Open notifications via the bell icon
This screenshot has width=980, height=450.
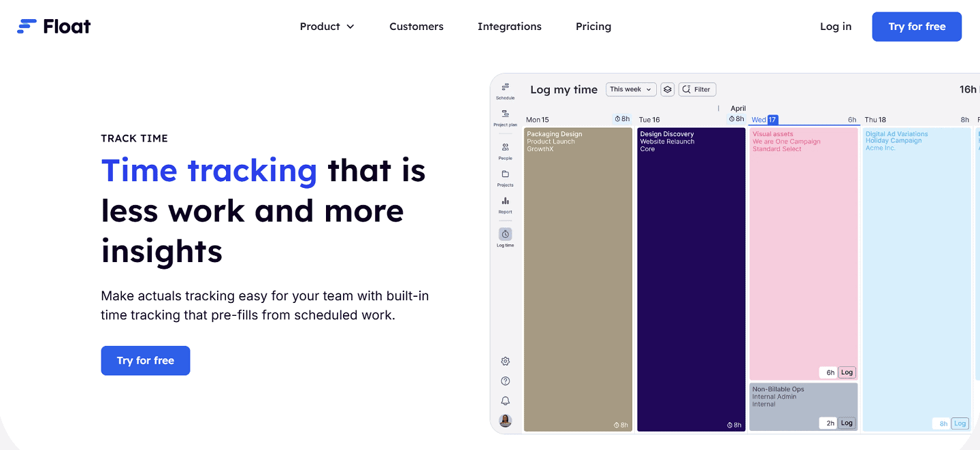coord(505,400)
